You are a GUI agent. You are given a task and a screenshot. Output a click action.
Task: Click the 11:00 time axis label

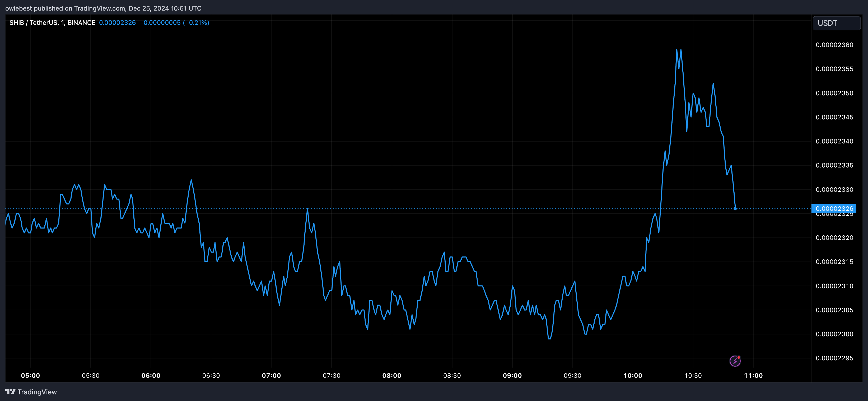pyautogui.click(x=753, y=375)
